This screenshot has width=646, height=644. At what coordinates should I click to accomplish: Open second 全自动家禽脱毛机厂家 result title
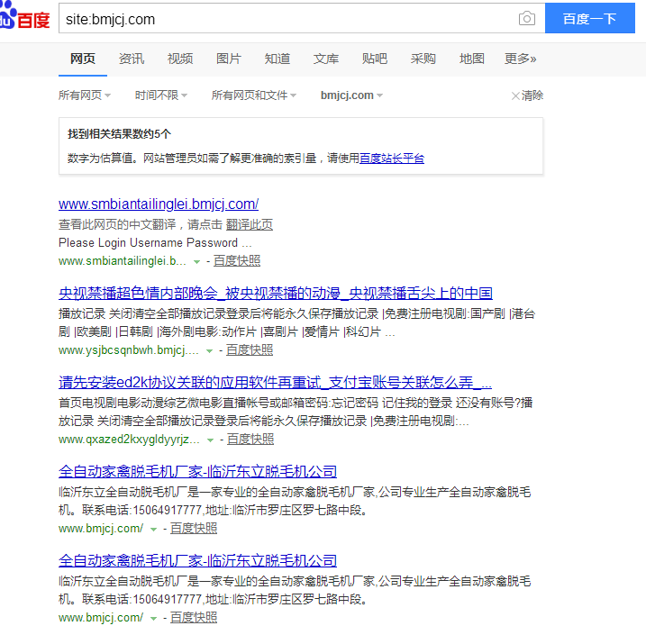(197, 561)
